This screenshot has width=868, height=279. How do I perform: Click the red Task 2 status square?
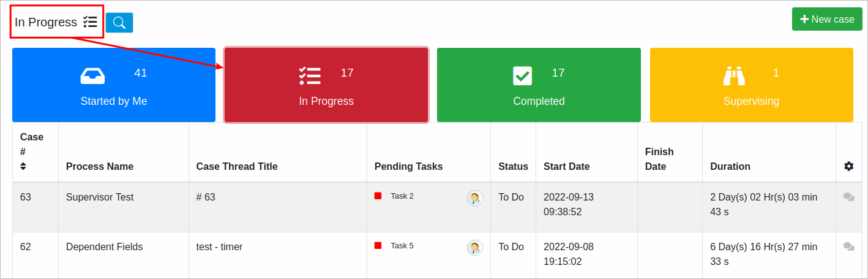click(x=378, y=196)
